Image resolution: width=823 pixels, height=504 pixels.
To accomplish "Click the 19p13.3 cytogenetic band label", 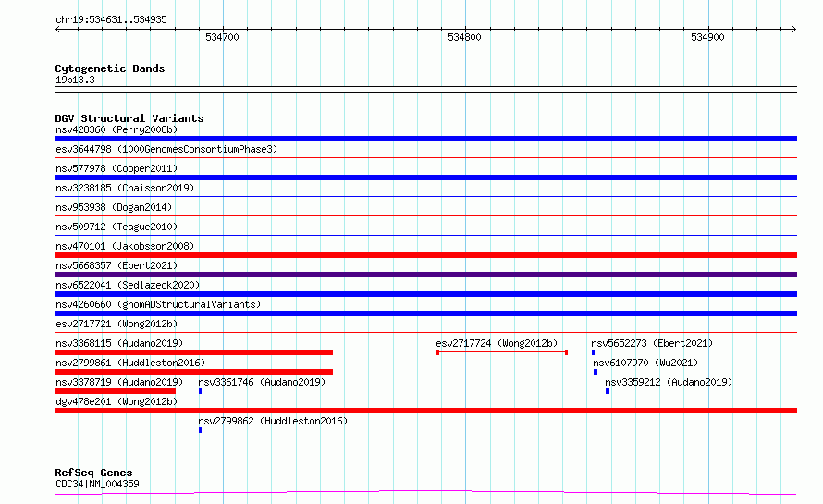I will coord(75,80).
